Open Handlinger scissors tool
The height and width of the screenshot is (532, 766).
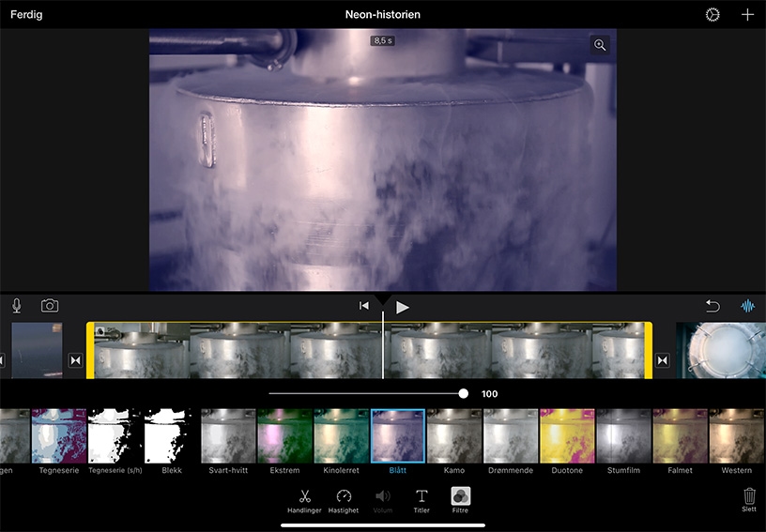pyautogui.click(x=304, y=501)
